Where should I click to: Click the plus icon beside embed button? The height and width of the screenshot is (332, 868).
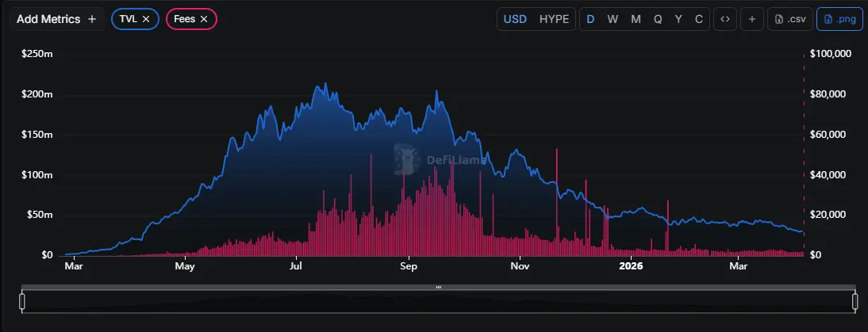pyautogui.click(x=752, y=19)
